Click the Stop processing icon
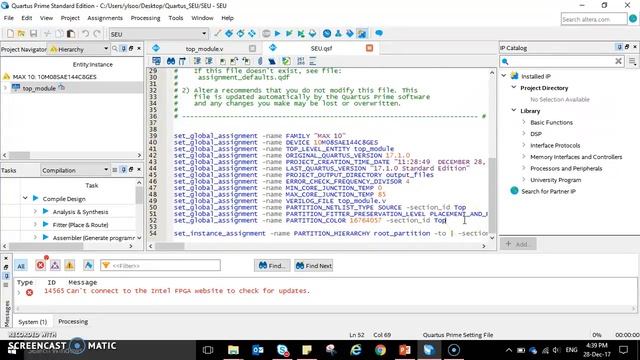640x360 pixels. pos(266,33)
